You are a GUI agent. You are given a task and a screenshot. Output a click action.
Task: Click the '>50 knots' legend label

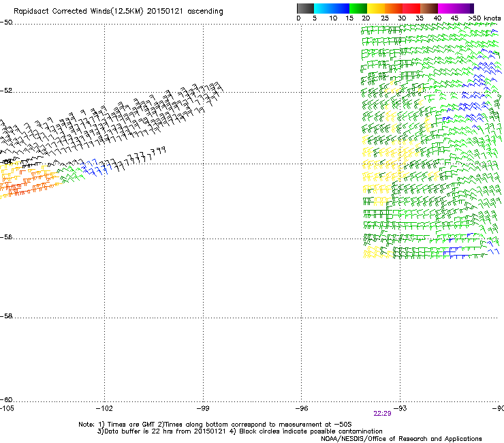tap(484, 18)
